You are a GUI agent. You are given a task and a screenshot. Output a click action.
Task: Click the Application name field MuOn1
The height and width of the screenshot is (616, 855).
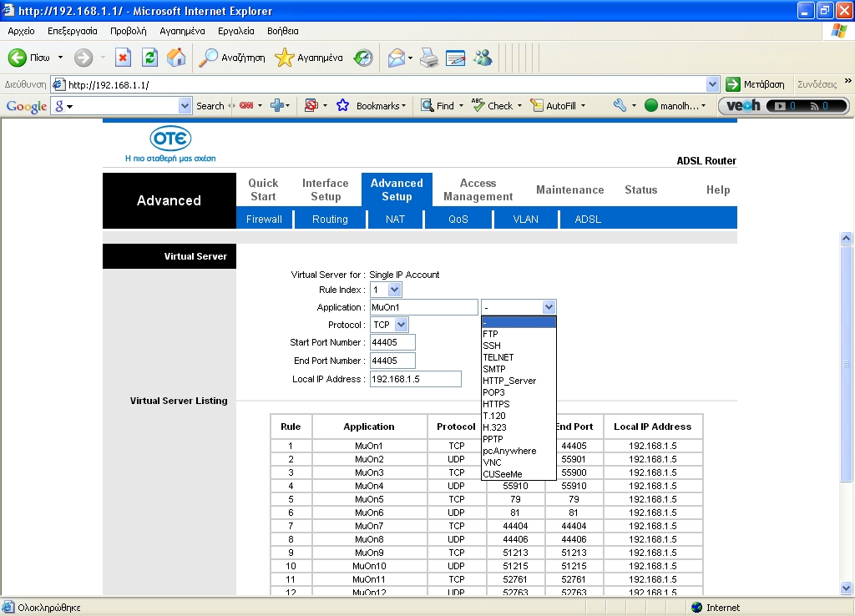tap(423, 307)
